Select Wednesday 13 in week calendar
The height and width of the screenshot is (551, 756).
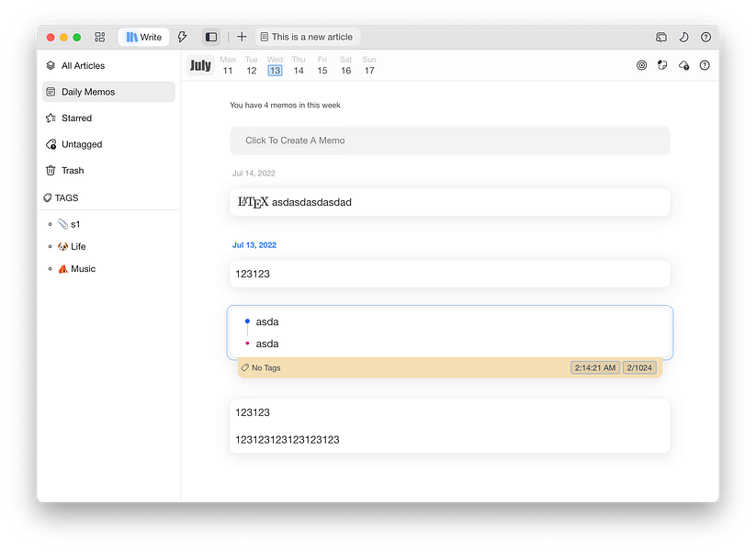[275, 65]
